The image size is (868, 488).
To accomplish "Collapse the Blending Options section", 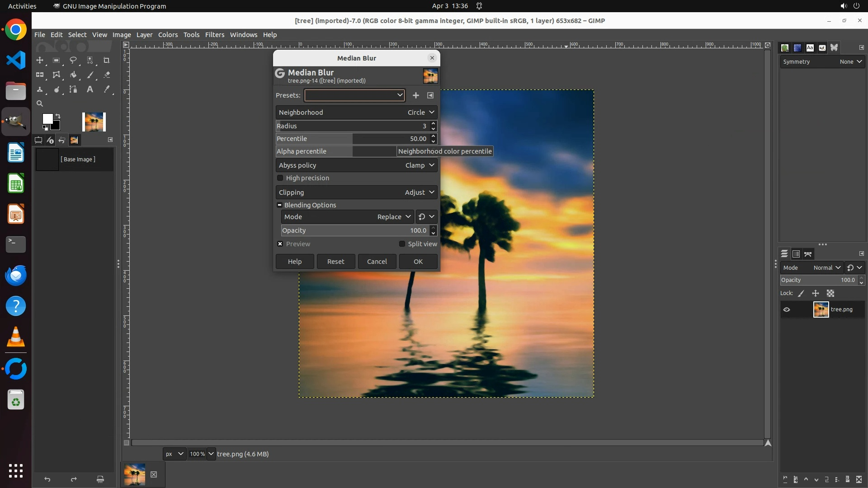I will tap(280, 205).
